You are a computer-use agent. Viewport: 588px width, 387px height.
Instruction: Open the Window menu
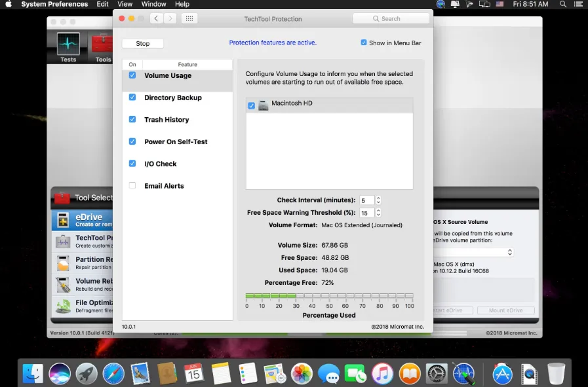coord(154,4)
